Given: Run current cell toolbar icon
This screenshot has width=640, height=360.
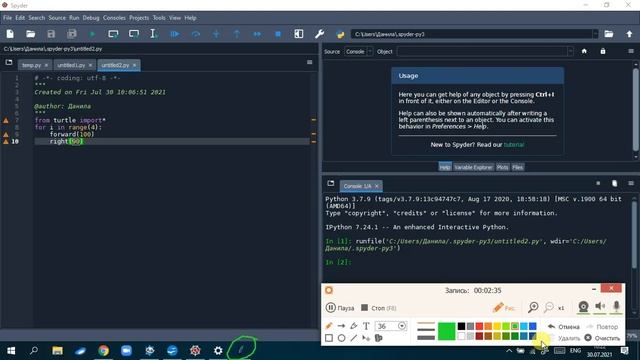Looking at the screenshot, I should coord(113,34).
